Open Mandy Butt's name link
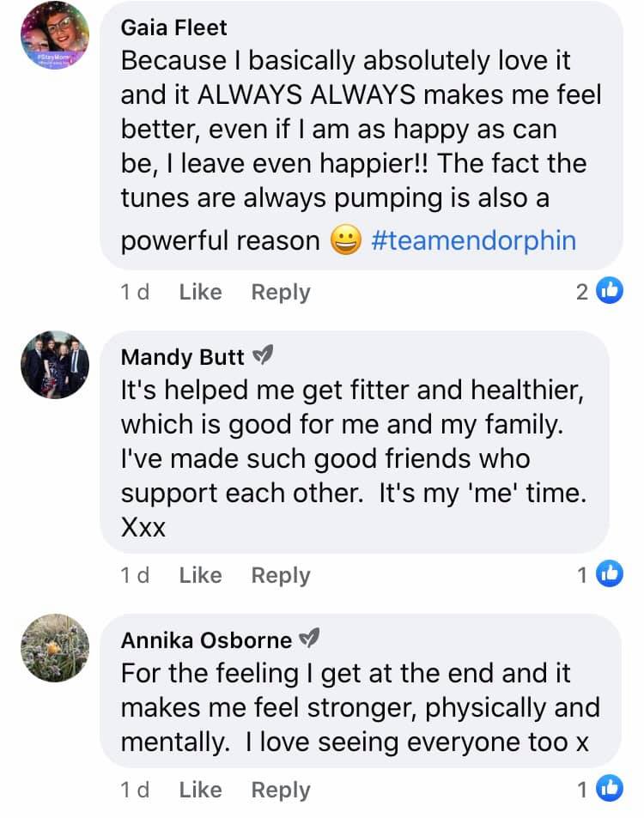This screenshot has height=818, width=644. [183, 356]
